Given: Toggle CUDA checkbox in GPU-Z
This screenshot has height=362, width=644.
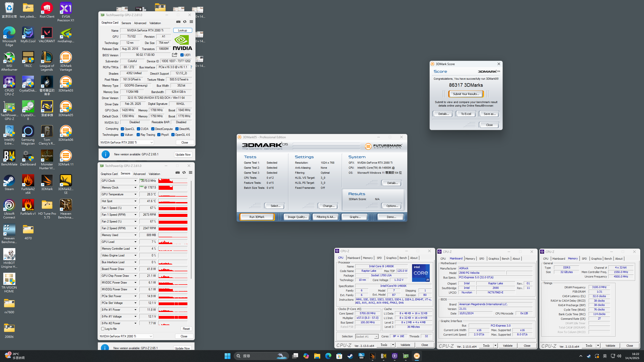Looking at the screenshot, I should (x=138, y=129).
